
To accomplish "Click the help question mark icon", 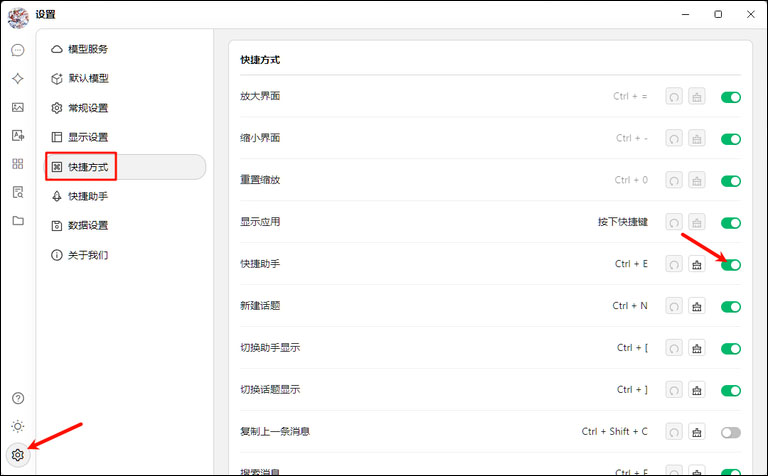I will click(x=18, y=398).
